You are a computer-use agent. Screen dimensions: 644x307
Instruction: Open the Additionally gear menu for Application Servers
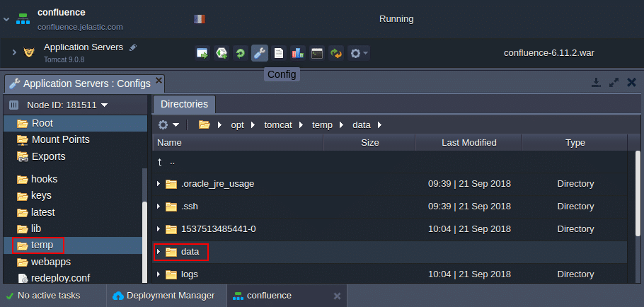tap(359, 53)
